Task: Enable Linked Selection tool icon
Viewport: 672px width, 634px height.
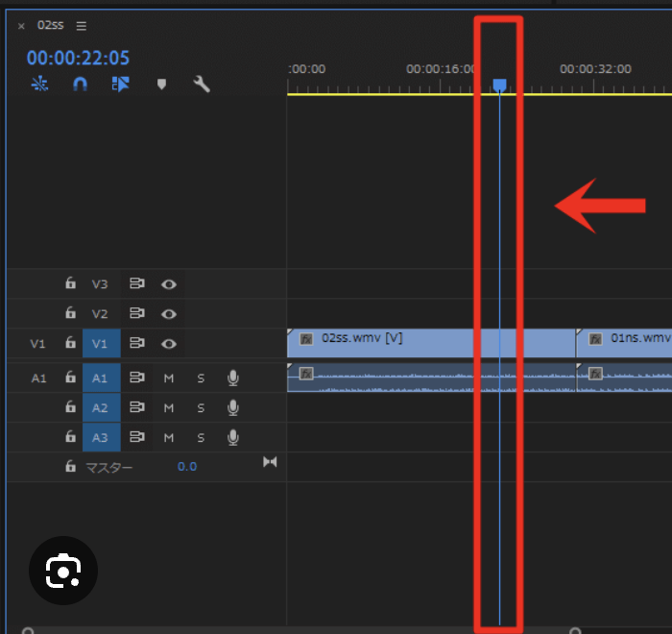Action: click(120, 85)
